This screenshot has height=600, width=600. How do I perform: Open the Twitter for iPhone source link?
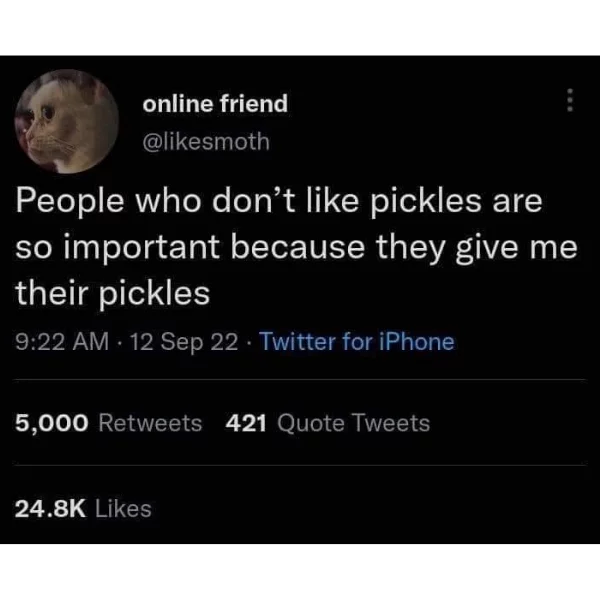pyautogui.click(x=357, y=341)
